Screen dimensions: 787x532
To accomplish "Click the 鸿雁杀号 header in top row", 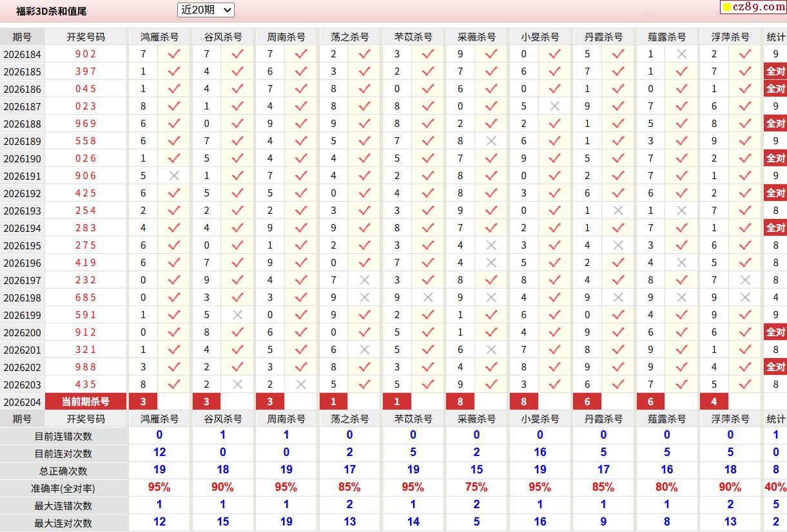I will pyautogui.click(x=160, y=37).
